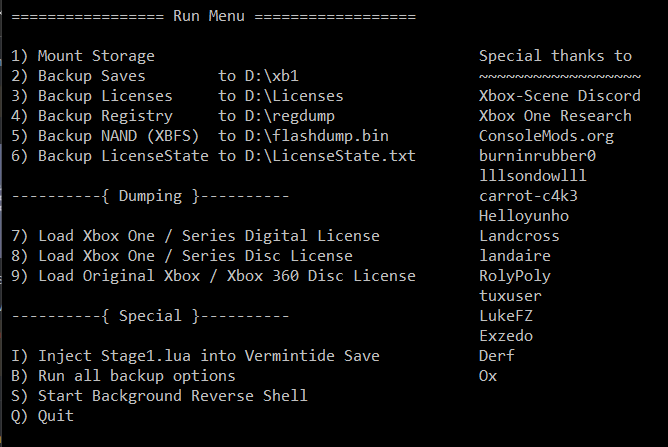Select Backup LicenseState entry
Screen dimensions: 668x447
pyautogui.click(x=213, y=156)
